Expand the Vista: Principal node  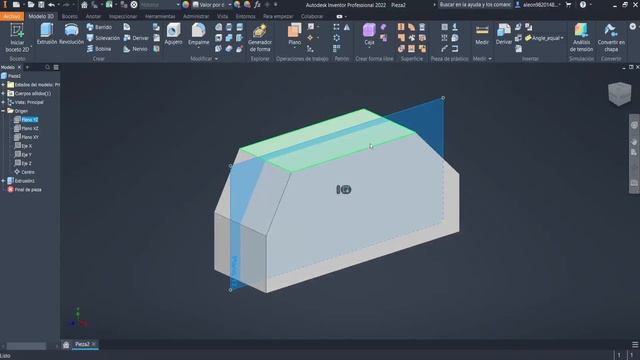[3, 102]
